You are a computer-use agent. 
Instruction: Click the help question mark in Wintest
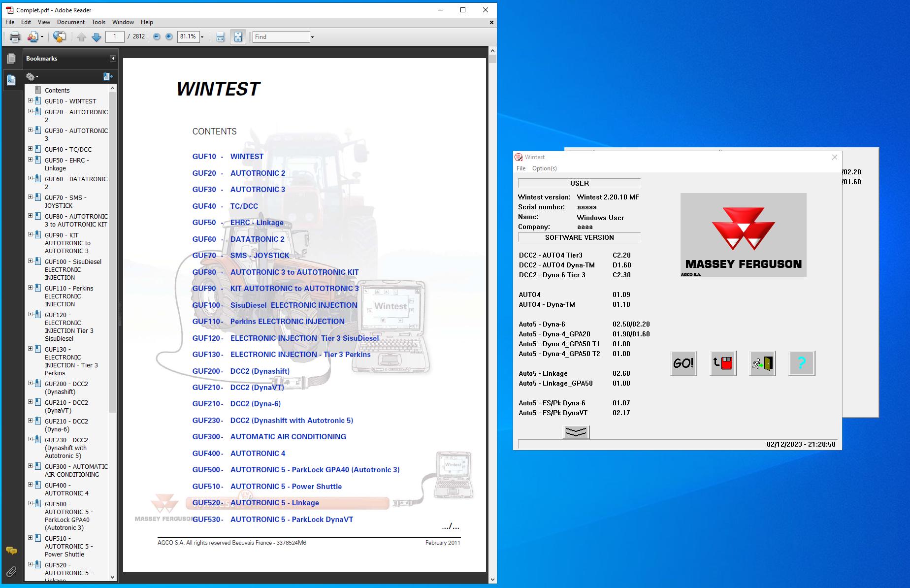[x=802, y=363]
